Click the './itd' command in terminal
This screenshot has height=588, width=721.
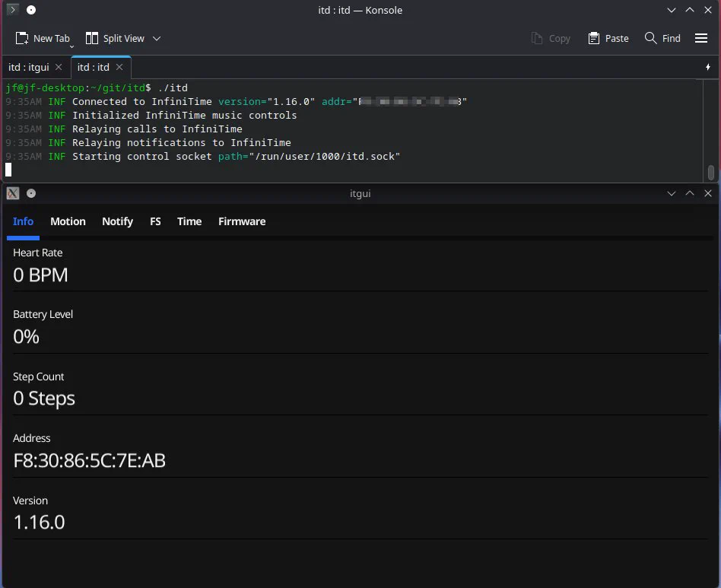tap(173, 87)
